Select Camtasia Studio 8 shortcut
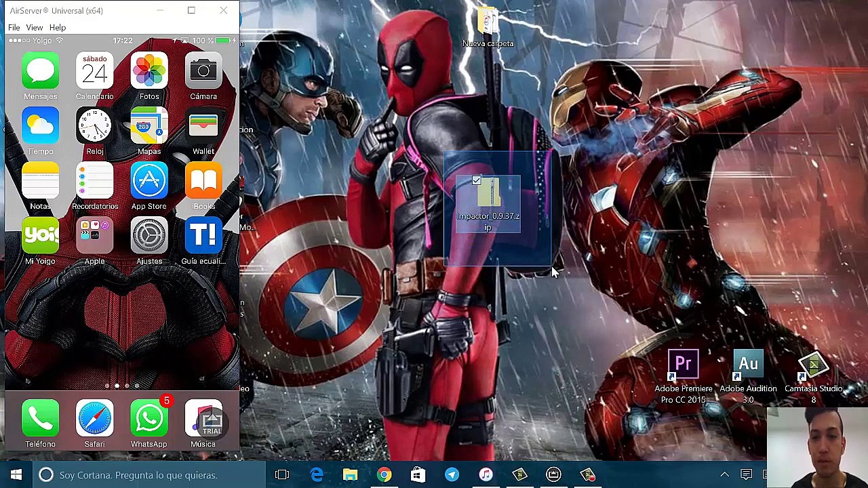This screenshot has width=868, height=488. 813,378
